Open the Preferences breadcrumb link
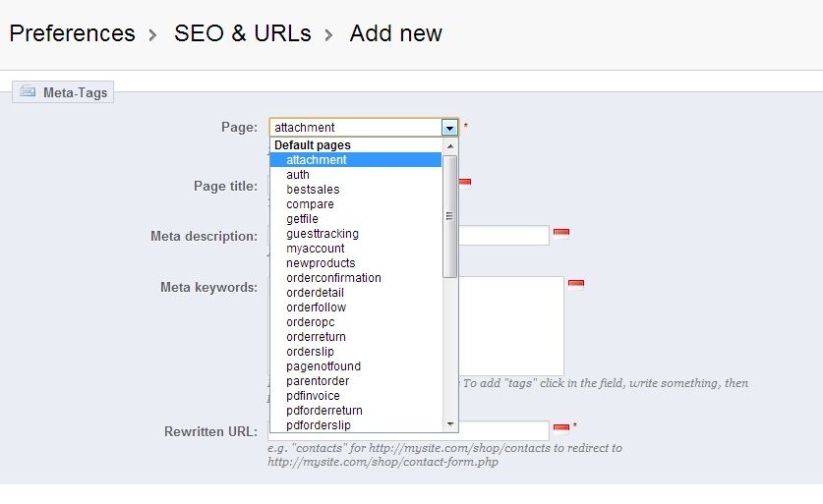Viewport: 823px width, 504px height. point(72,33)
